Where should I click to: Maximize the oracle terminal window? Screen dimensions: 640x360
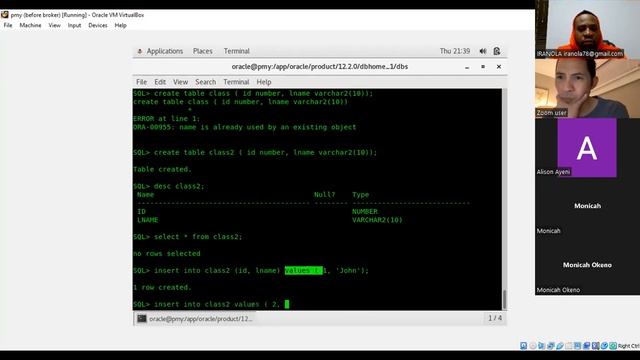(483, 67)
